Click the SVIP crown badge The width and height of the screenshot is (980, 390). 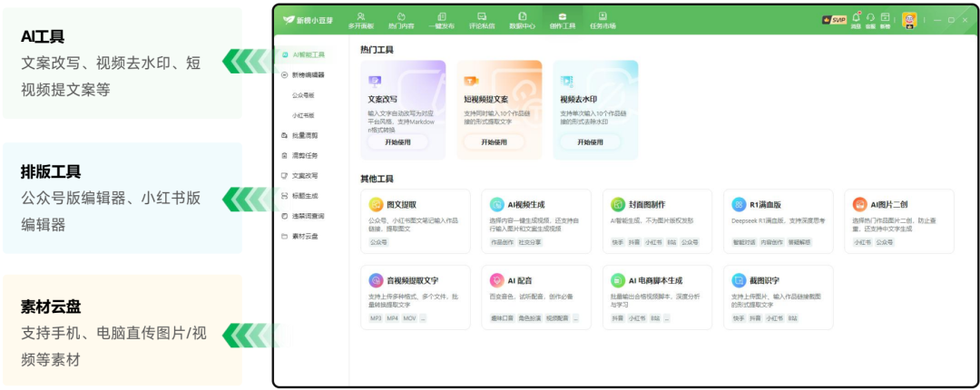[x=835, y=20]
